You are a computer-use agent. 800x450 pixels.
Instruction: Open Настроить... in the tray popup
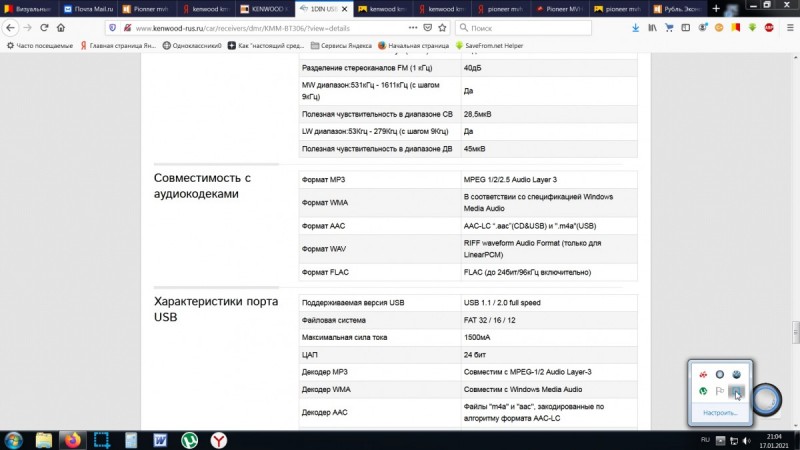[719, 412]
